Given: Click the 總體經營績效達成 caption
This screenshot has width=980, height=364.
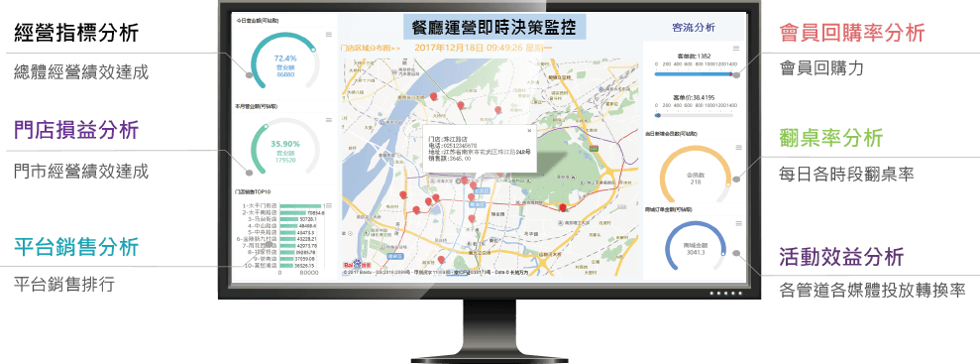Looking at the screenshot, I should (x=81, y=72).
